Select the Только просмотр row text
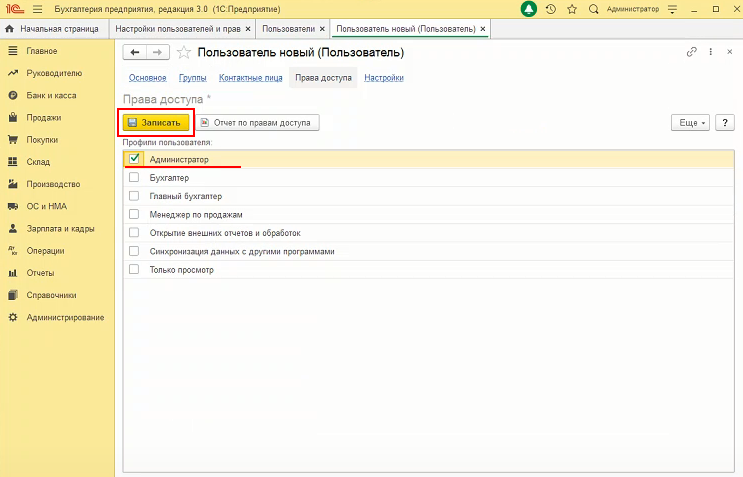This screenshot has width=743, height=477. [181, 270]
